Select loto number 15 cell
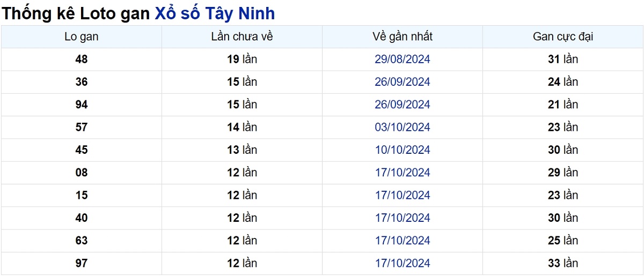Viewport: 644px width, 276px height. coord(82,196)
